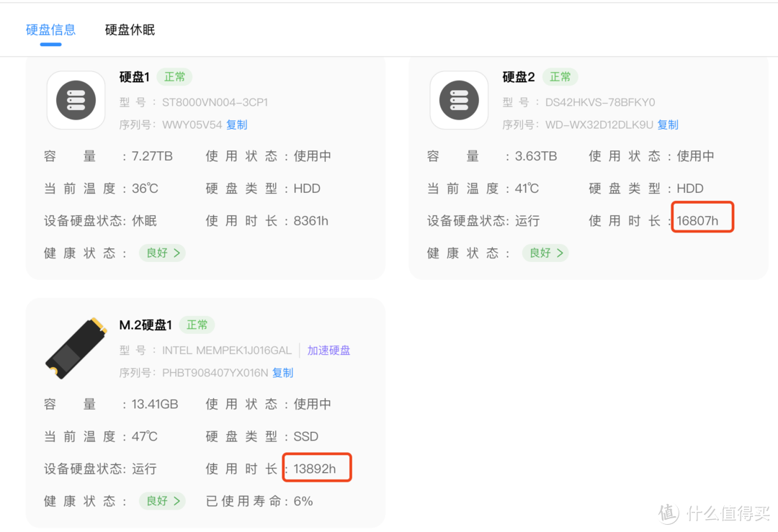The height and width of the screenshot is (532, 778).
Task: Click the highlighted 16807h usage time
Action: pos(702,217)
